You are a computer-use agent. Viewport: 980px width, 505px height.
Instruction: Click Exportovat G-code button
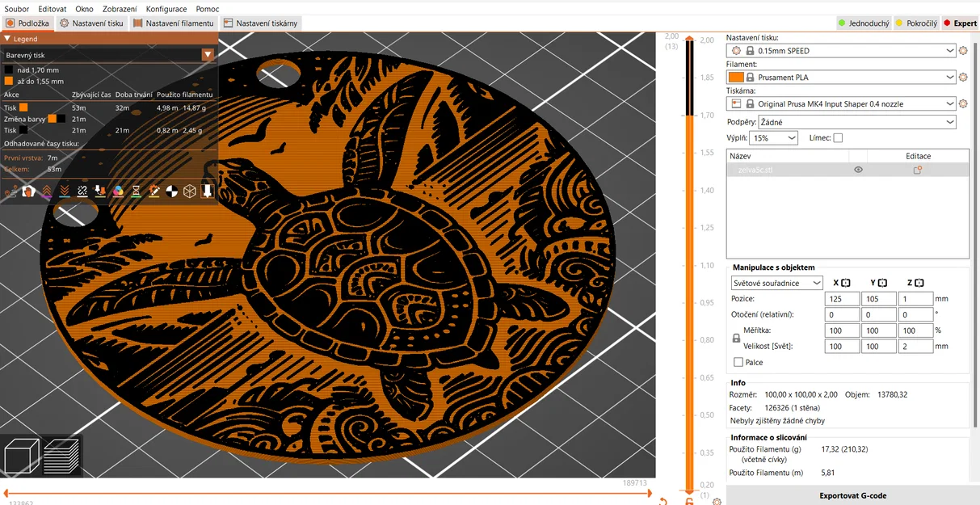click(x=853, y=495)
